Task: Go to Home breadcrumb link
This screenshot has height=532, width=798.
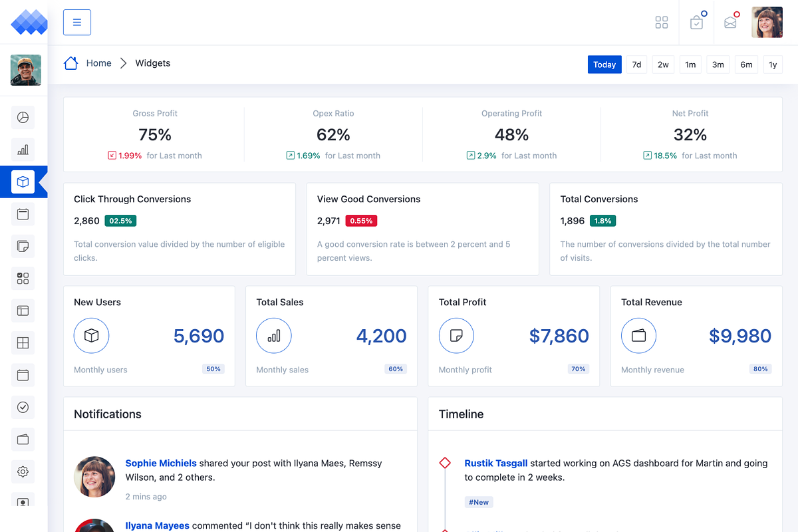Action: click(x=99, y=63)
